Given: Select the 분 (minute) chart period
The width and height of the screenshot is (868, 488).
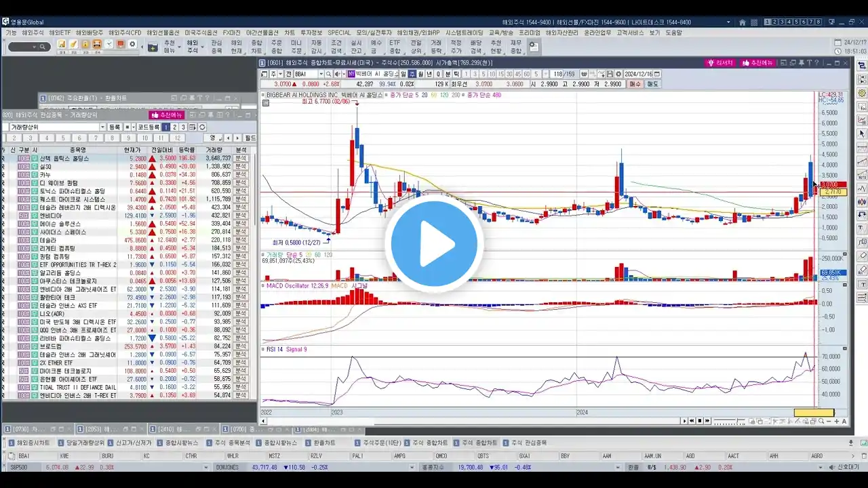Looking at the screenshot, I should (448, 74).
